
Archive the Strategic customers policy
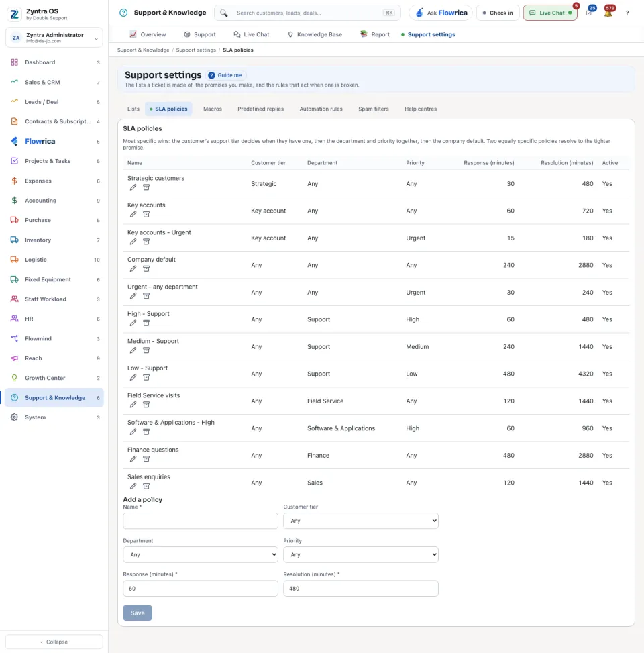(146, 187)
